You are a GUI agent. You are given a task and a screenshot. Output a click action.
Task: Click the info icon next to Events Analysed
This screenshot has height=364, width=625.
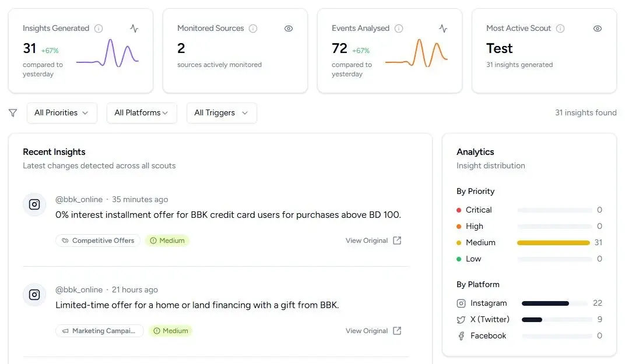pos(399,29)
